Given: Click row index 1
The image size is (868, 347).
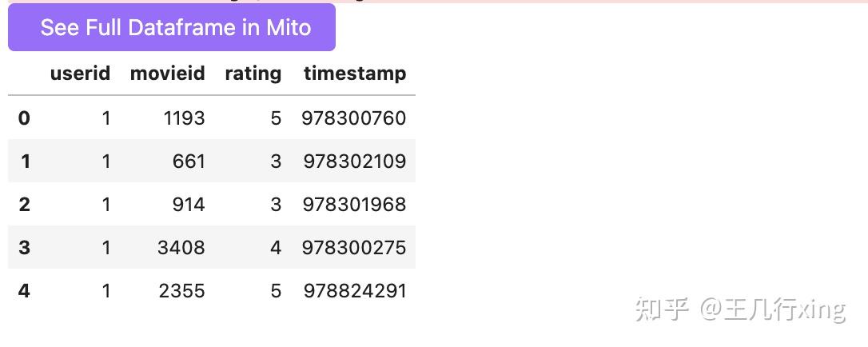Looking at the screenshot, I should click(x=25, y=162).
